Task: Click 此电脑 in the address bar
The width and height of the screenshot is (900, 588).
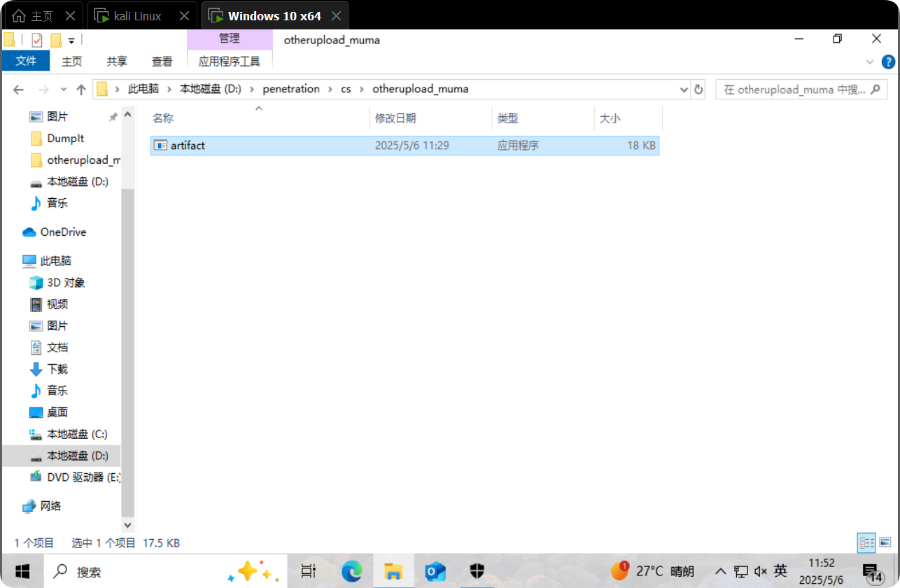Action: point(143,89)
